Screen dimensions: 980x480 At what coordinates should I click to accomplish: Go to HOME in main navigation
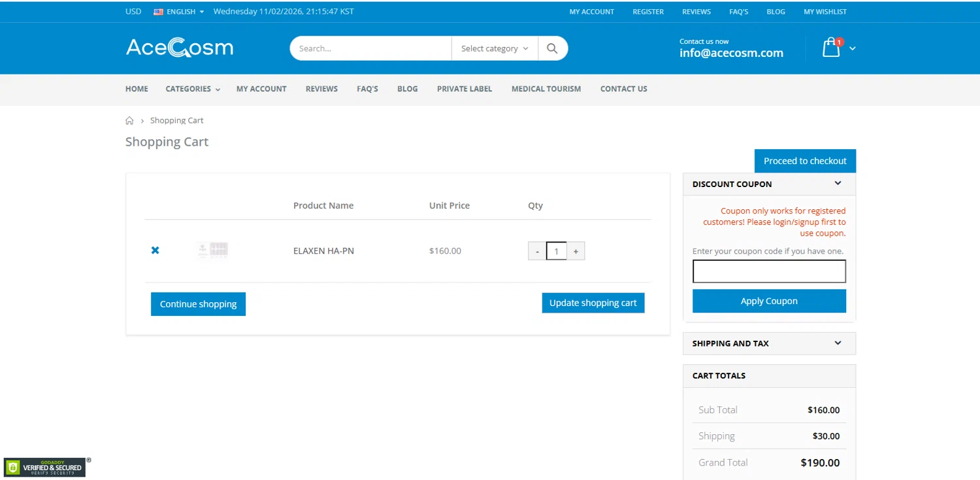pos(137,89)
